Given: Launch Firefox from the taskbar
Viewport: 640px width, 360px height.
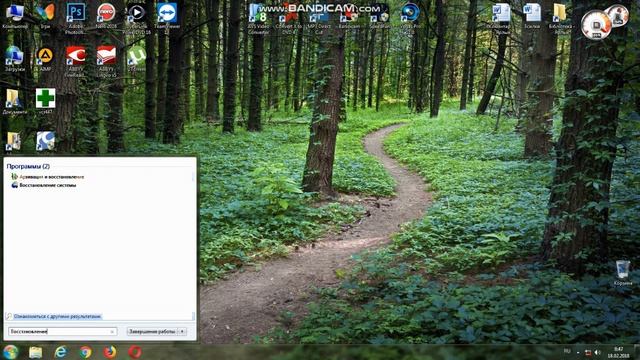Looking at the screenshot, I should [x=110, y=352].
